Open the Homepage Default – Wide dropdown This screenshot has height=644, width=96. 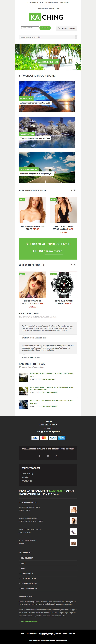48,37
